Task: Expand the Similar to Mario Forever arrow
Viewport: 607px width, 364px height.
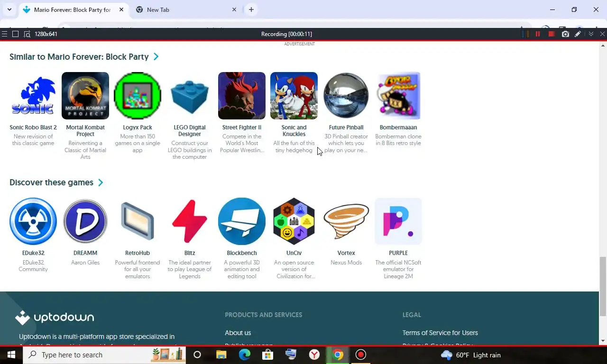Action: coord(156,57)
